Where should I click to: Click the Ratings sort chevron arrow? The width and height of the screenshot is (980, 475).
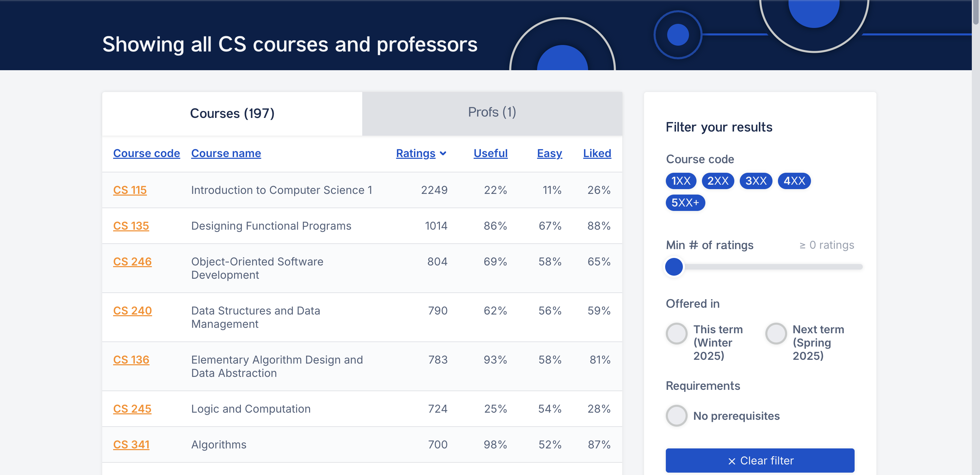tap(443, 153)
